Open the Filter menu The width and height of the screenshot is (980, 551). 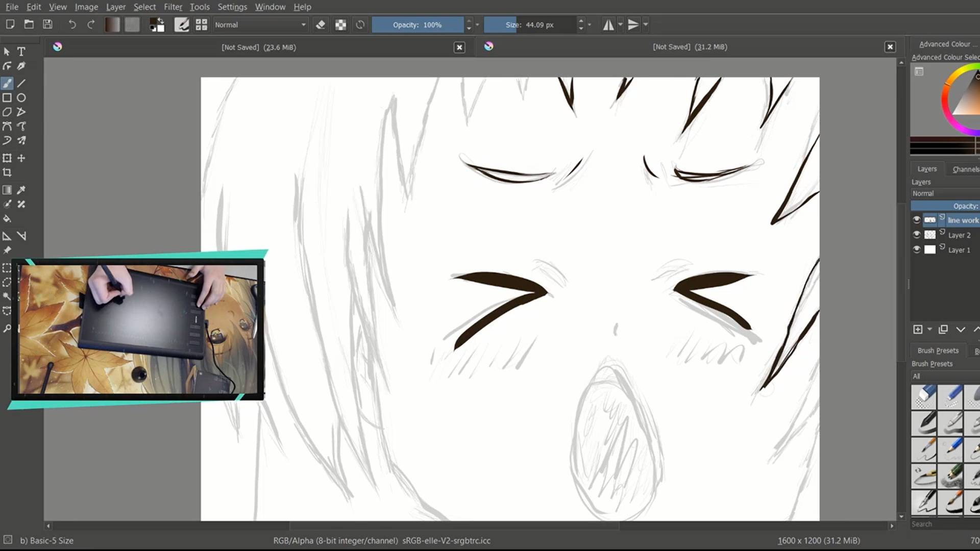tap(173, 7)
